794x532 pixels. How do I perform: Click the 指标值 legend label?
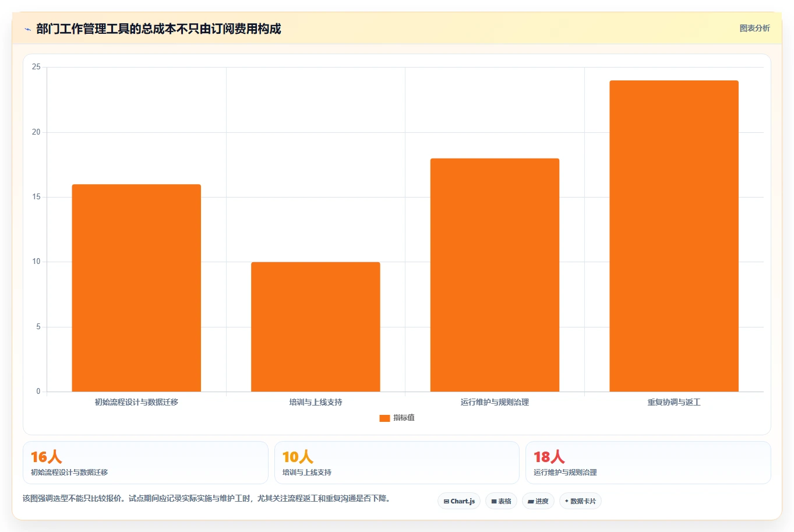(x=404, y=418)
